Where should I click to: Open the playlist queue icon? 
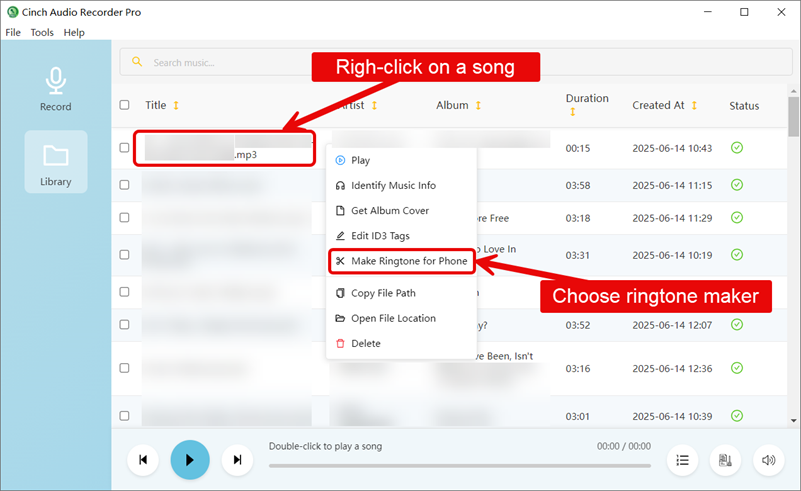click(x=682, y=460)
